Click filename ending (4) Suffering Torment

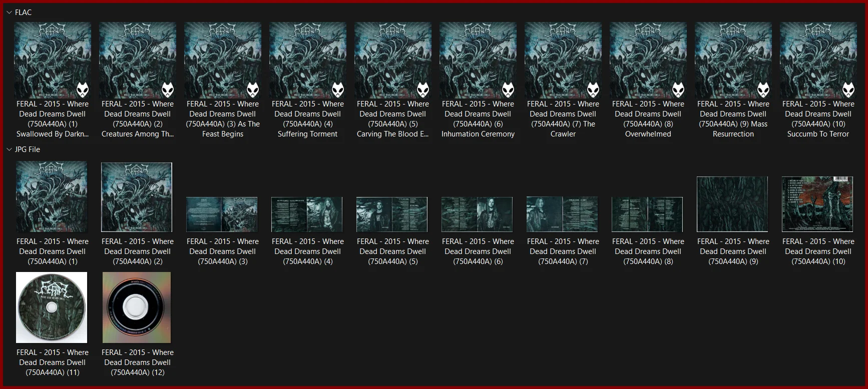(308, 119)
